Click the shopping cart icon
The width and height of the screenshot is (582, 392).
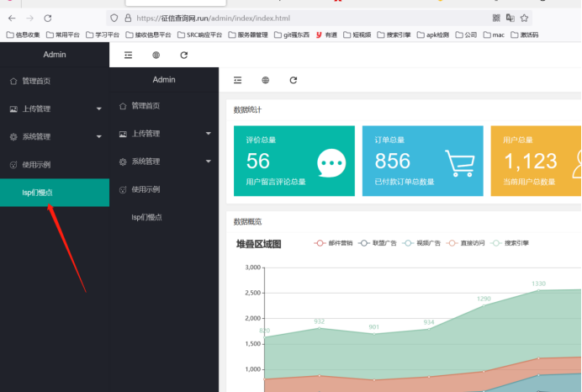click(460, 163)
